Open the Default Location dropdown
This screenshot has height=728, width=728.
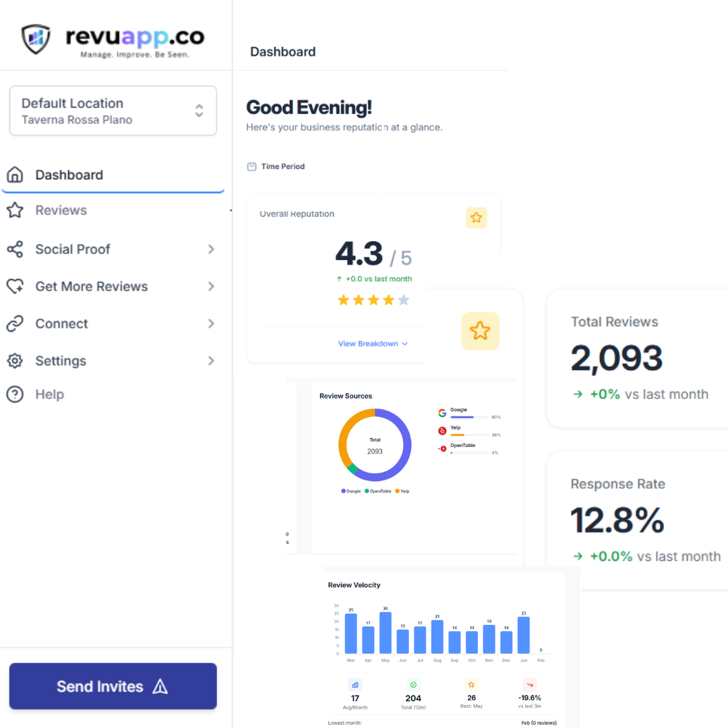click(113, 111)
